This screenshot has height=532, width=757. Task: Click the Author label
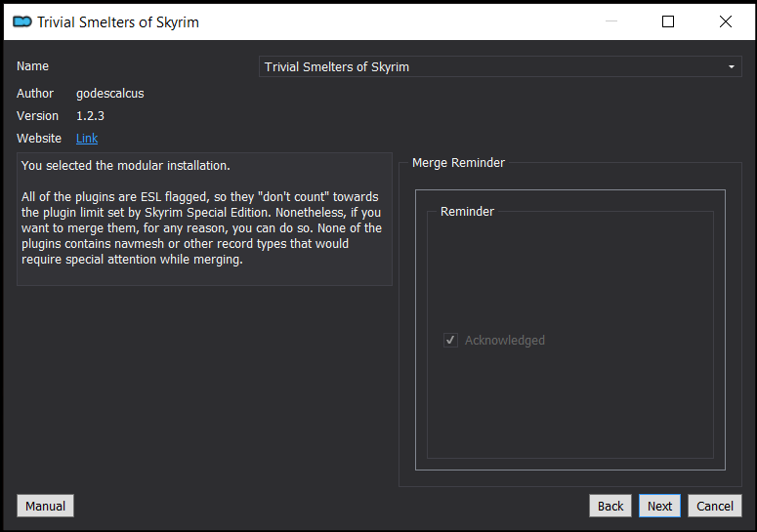coord(35,94)
